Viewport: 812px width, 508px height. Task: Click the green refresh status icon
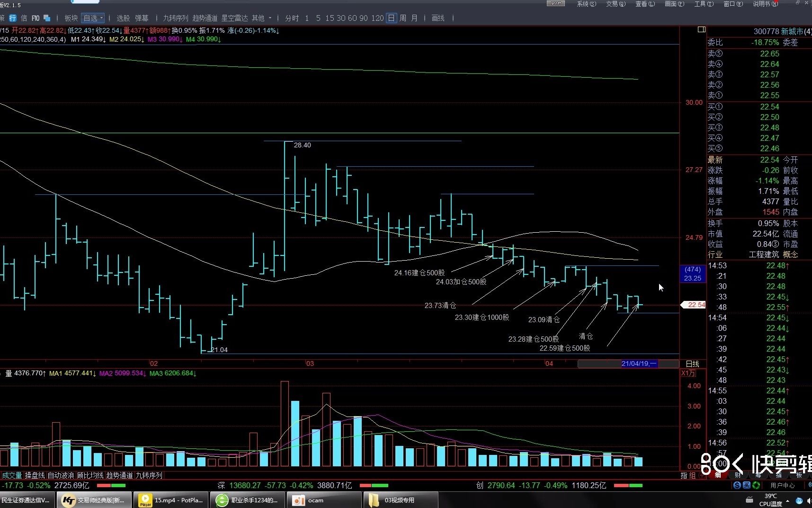pyautogui.click(x=756, y=485)
